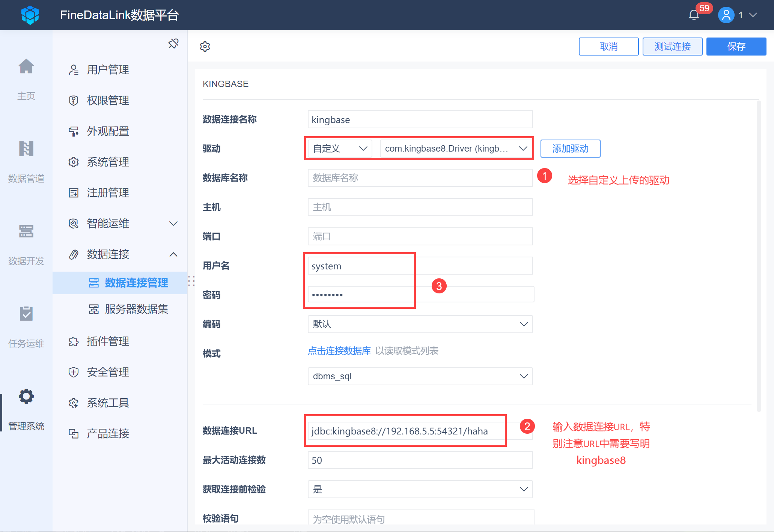This screenshot has width=774, height=532.
Task: Open 任务运维 task operations icon
Action: 26,314
